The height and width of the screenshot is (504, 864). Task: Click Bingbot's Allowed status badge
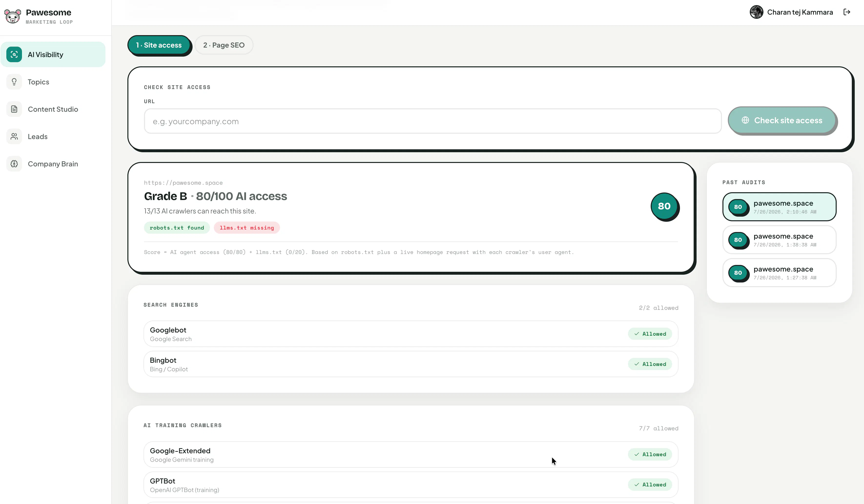[650, 364]
